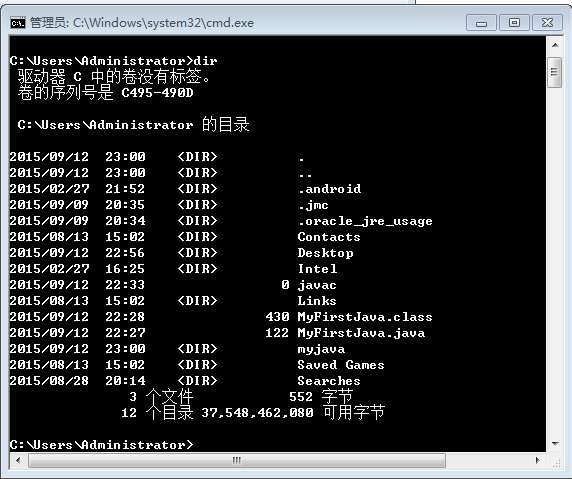Click the date 2015/08/28 in Searches row

coord(49,381)
